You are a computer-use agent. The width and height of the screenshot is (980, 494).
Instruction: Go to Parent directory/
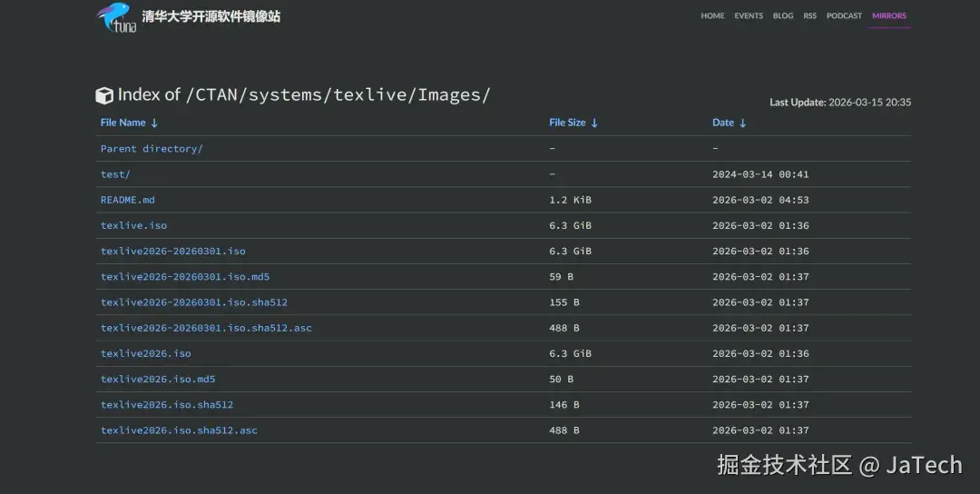tap(152, 149)
